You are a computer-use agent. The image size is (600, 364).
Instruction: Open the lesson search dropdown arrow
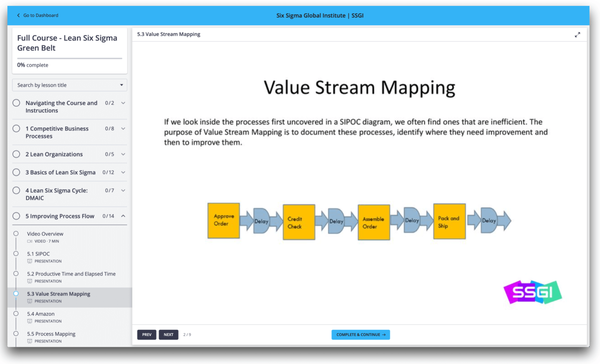(121, 85)
